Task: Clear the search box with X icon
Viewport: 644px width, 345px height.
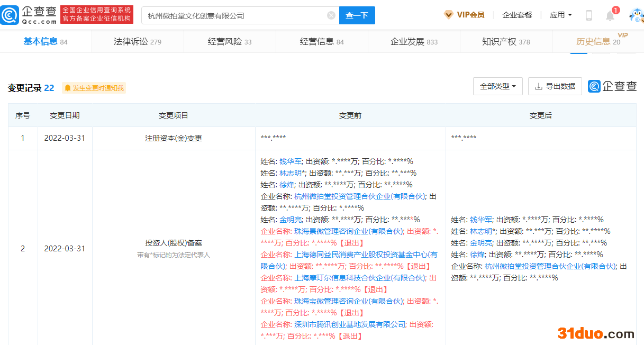Action: pos(331,15)
